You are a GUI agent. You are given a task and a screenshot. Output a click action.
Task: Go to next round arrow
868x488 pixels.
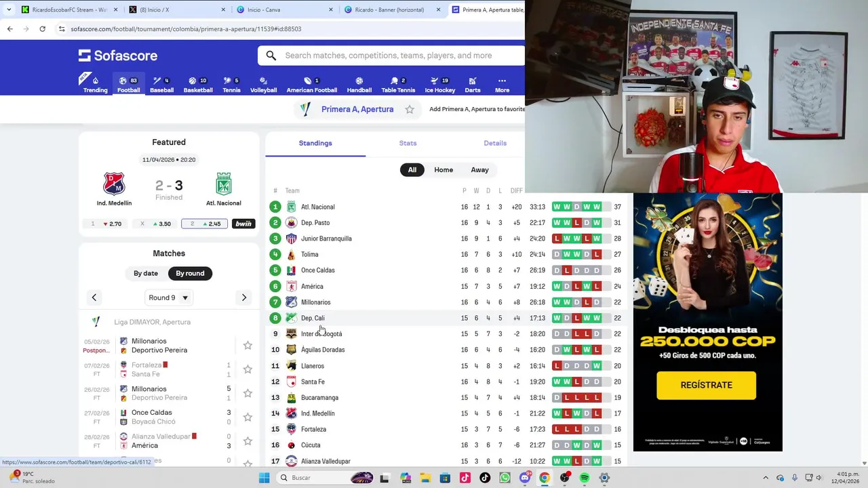coord(244,298)
